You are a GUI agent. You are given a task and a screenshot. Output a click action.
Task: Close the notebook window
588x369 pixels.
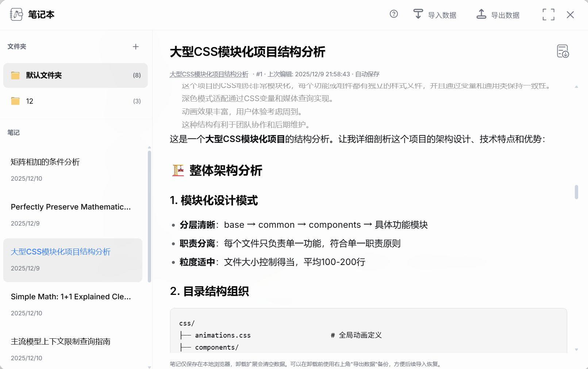click(570, 15)
